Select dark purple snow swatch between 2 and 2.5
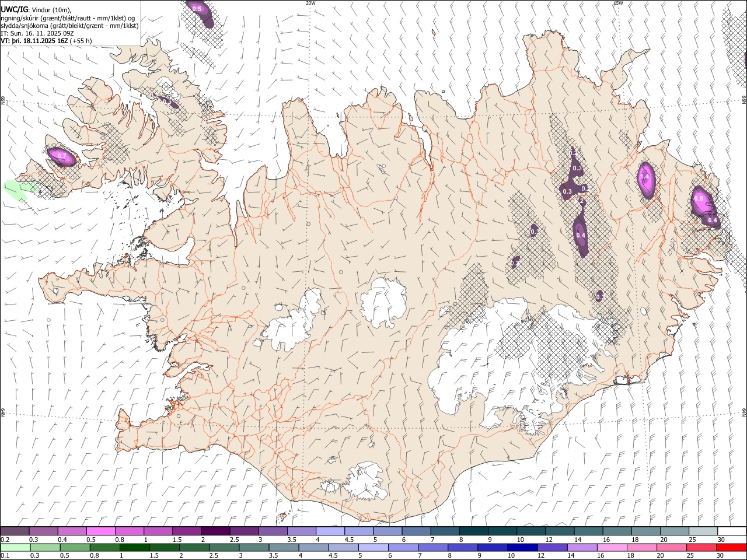Screen dimensions: 747x560 pos(215,531)
